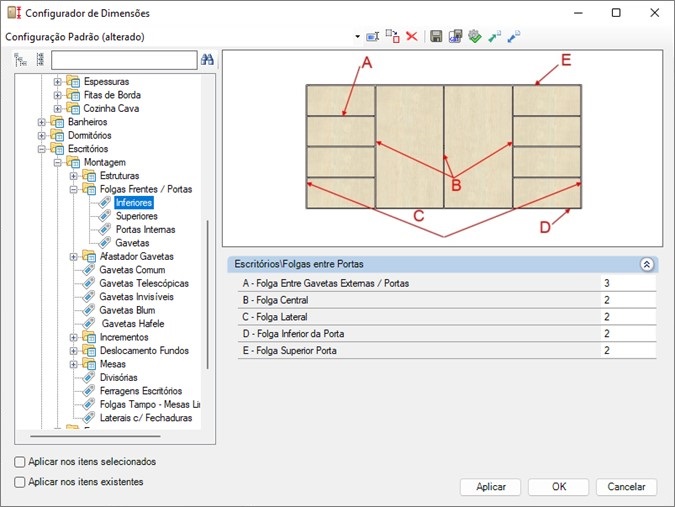This screenshot has width=675, height=507.
Task: Select the Gavetas Blum tree item
Action: pos(127,310)
